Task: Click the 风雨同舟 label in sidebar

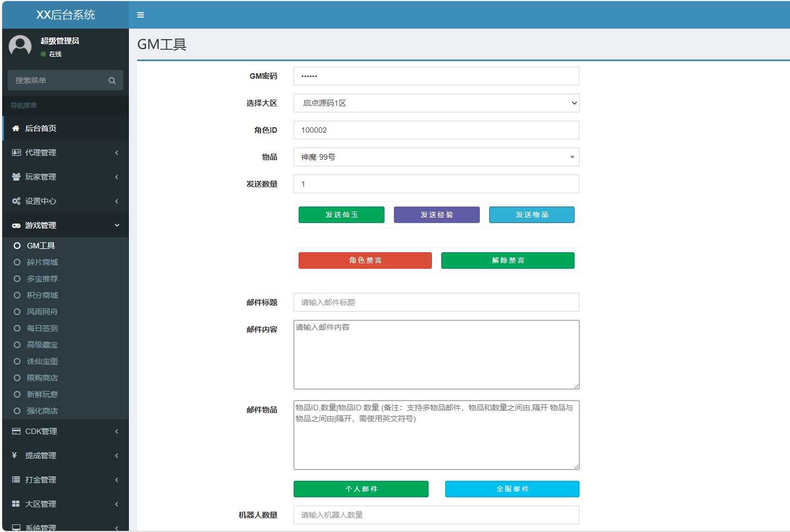Action: coord(42,312)
